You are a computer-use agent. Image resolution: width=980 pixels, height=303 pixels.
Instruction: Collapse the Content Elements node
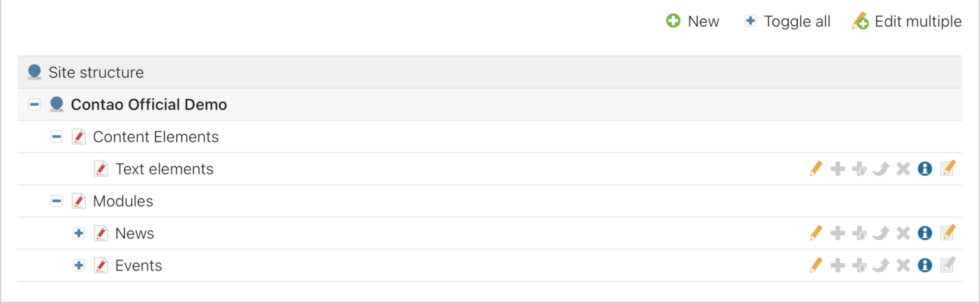click(57, 137)
